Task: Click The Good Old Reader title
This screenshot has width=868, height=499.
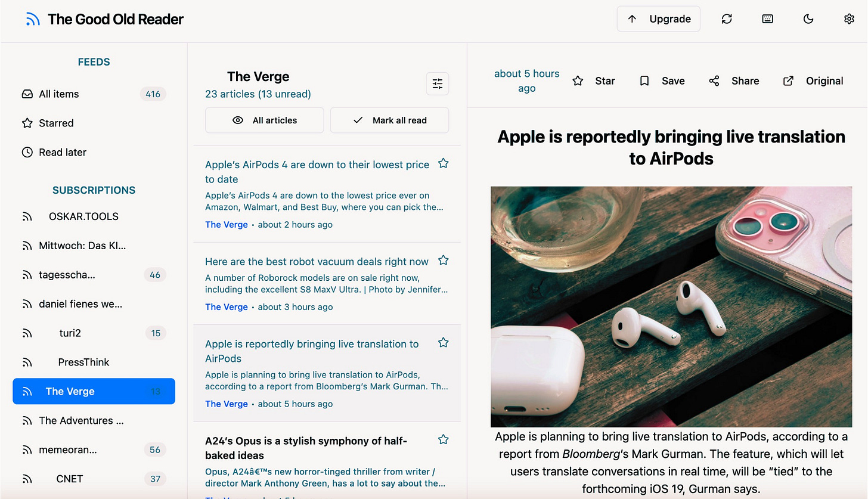Action: tap(116, 20)
